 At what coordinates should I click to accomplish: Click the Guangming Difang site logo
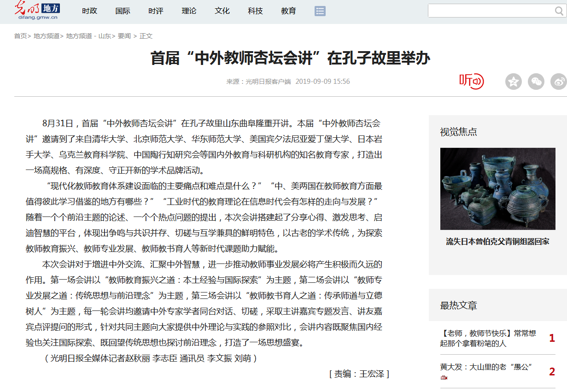tap(38, 10)
